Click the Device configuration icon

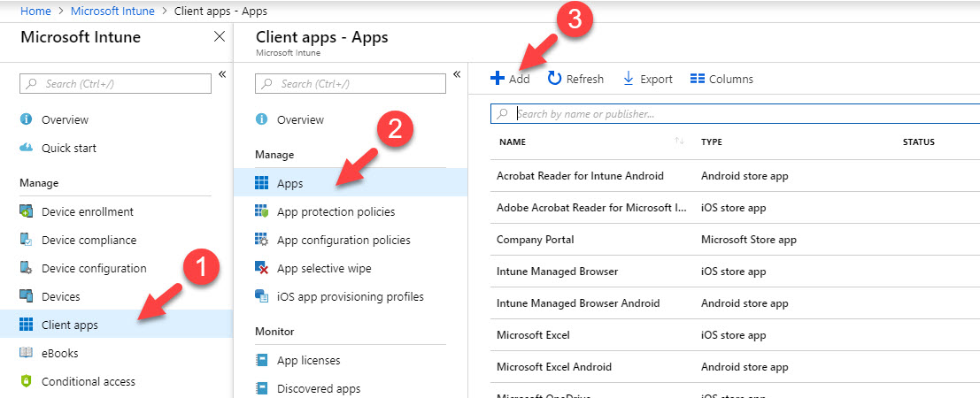[x=27, y=268]
